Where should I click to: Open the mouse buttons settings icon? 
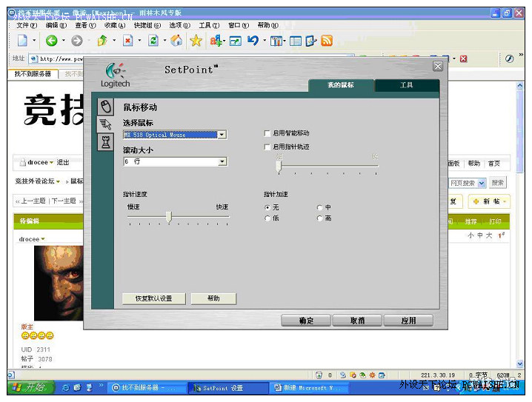(106, 107)
